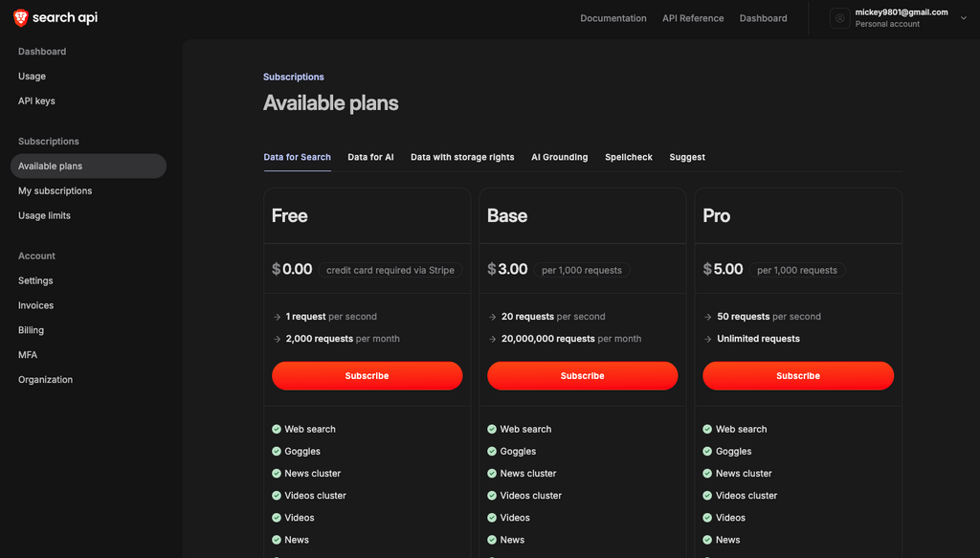Subscribe to the Pro plan
The image size is (980, 558).
click(x=797, y=375)
